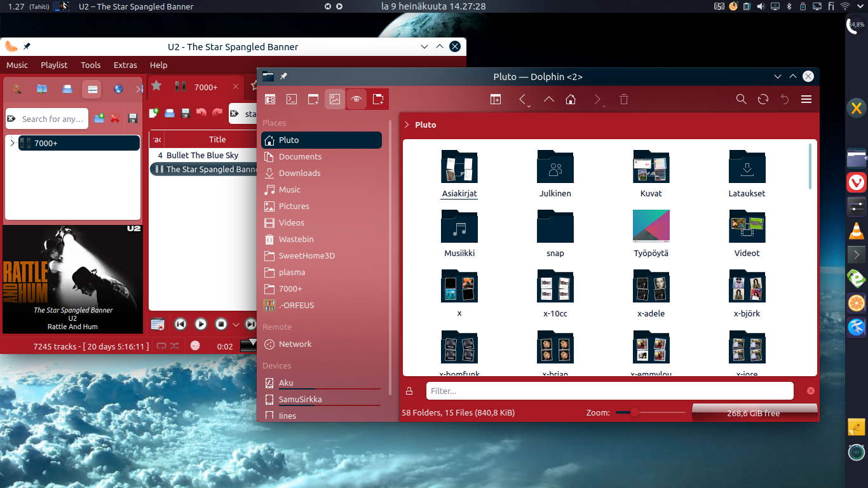Toggle show hidden files eye icon in Dolphin
Screen dimensions: 868x488
(x=356, y=99)
